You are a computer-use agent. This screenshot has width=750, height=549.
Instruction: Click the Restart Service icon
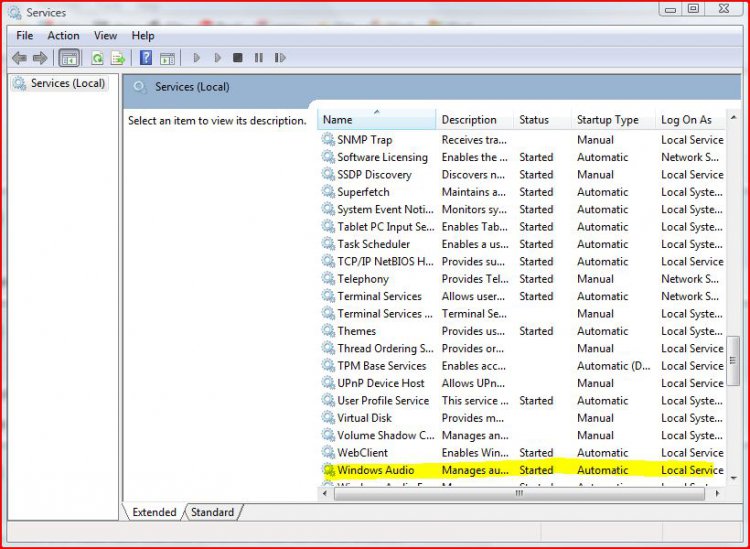(x=280, y=58)
